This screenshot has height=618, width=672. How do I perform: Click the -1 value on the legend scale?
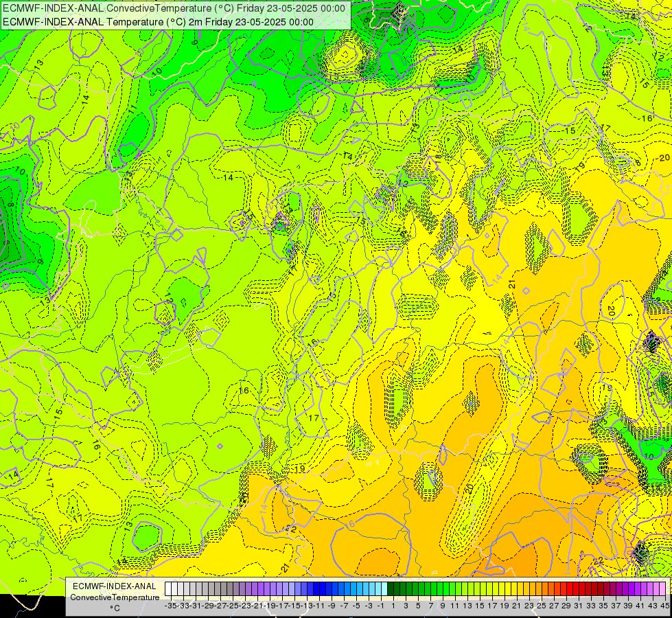click(x=381, y=606)
